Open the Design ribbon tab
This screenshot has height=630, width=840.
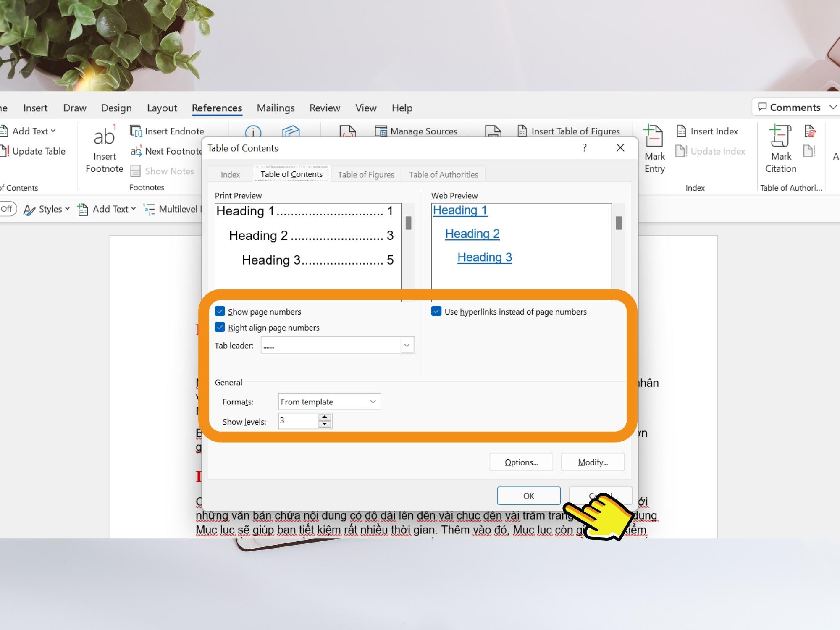(116, 108)
